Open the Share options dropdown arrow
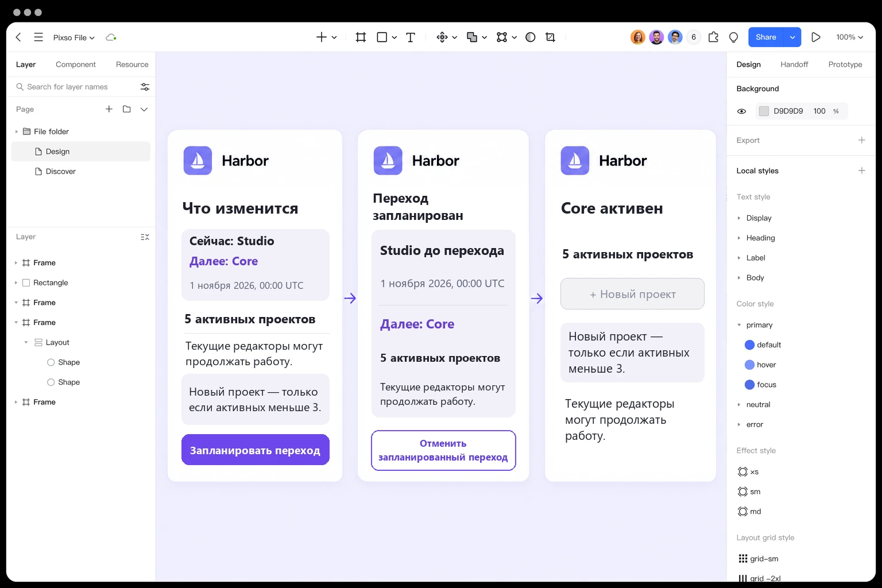This screenshot has height=588, width=882. coord(792,37)
